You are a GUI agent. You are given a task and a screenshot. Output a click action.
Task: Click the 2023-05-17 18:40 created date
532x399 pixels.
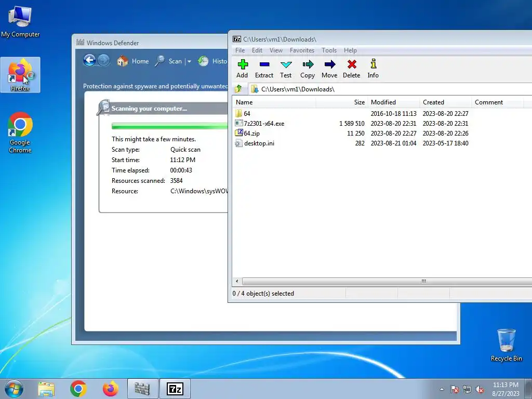click(x=445, y=143)
